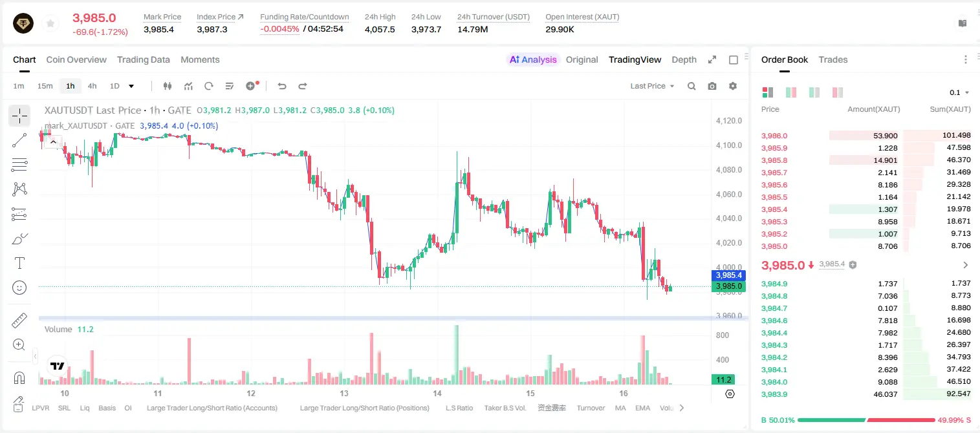Viewport: 980px width, 433px height.
Task: Switch to the Depth chart view
Action: point(684,59)
